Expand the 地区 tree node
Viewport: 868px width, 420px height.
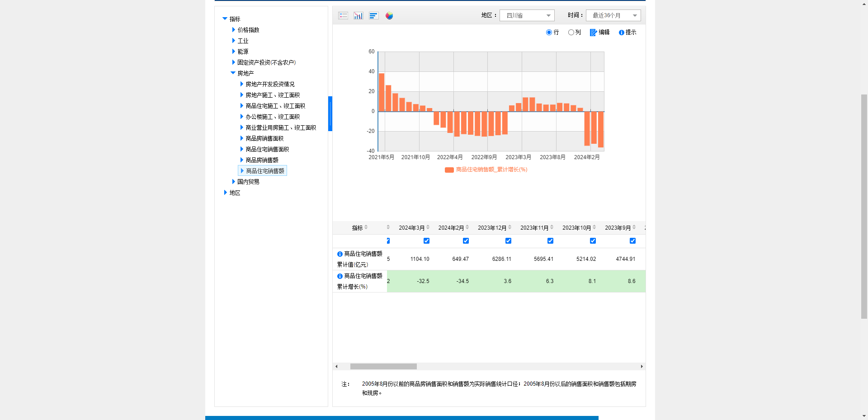(225, 193)
